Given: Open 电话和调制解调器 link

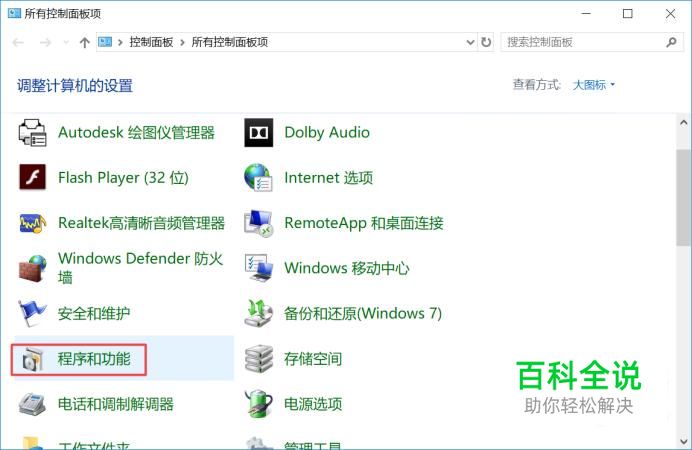Looking at the screenshot, I should point(116,404).
